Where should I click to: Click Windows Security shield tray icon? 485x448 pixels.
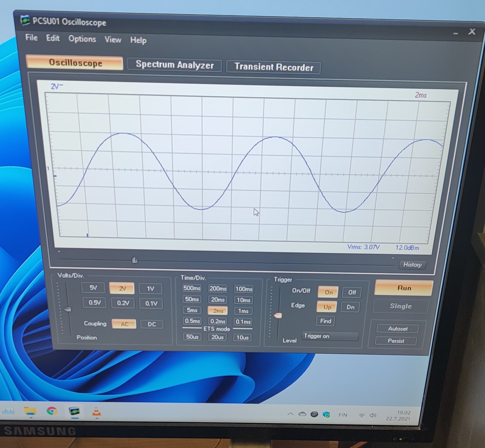[x=326, y=414]
